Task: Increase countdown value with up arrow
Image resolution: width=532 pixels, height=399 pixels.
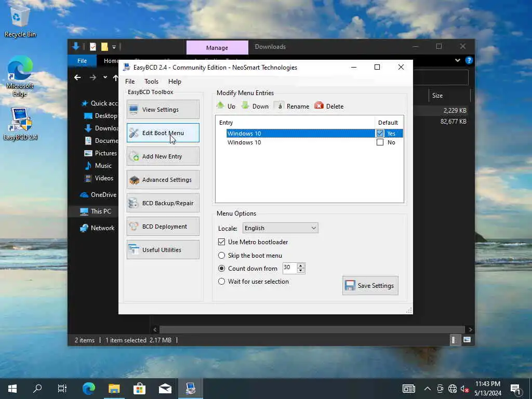Action: coord(301,265)
